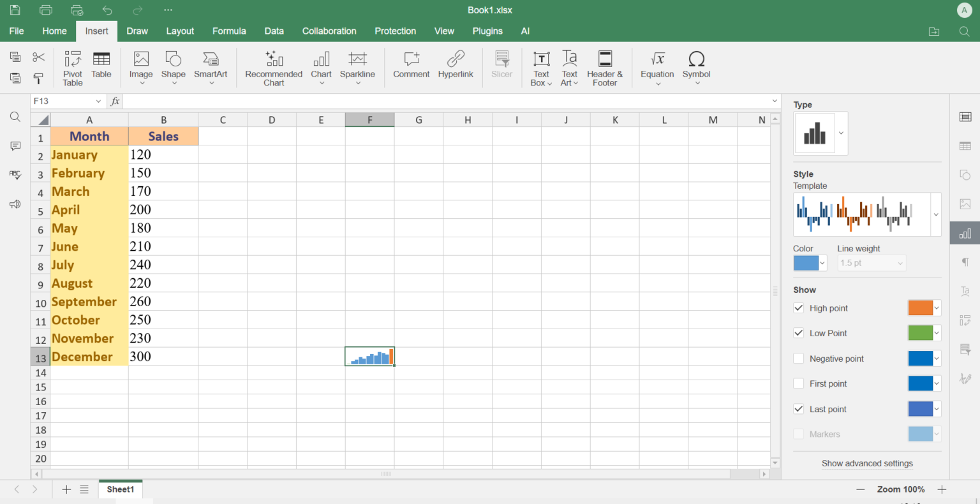Insert a Hyperlink

[x=456, y=64]
